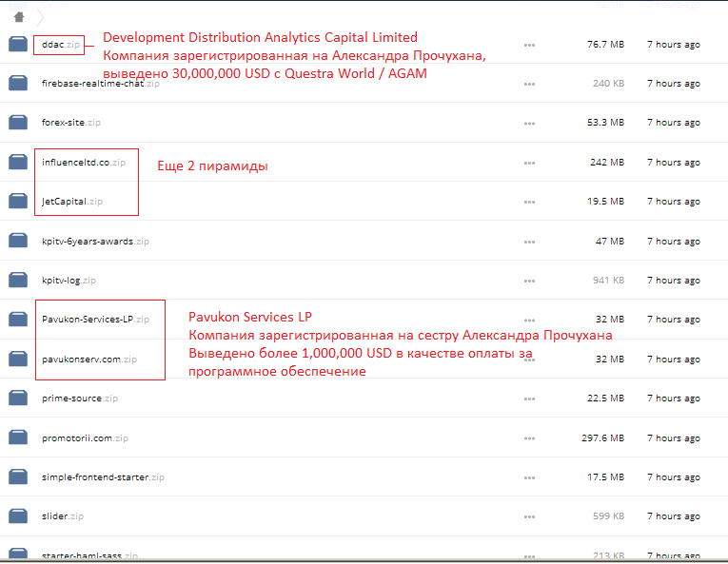
Task: Click the 941 KB size value
Action: click(x=608, y=281)
